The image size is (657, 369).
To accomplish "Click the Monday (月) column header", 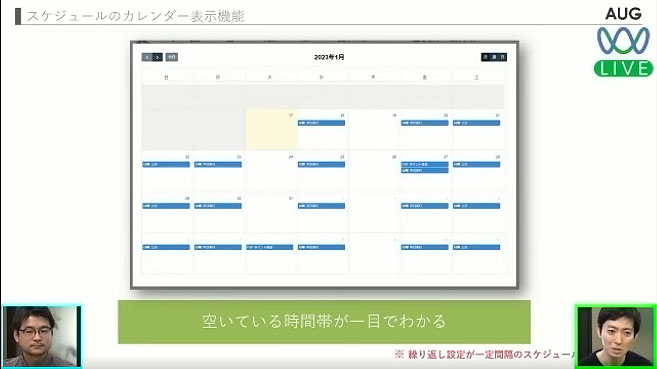I will [x=218, y=77].
